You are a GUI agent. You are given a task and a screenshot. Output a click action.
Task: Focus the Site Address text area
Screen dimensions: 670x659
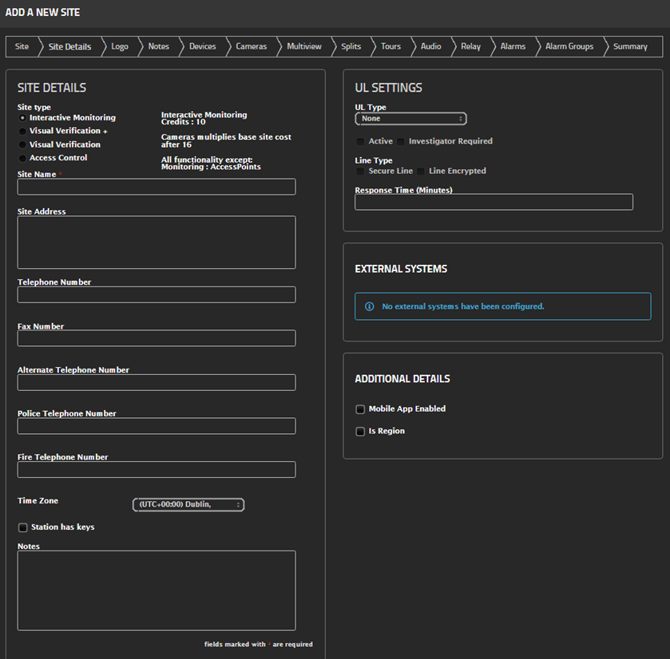[x=156, y=242]
